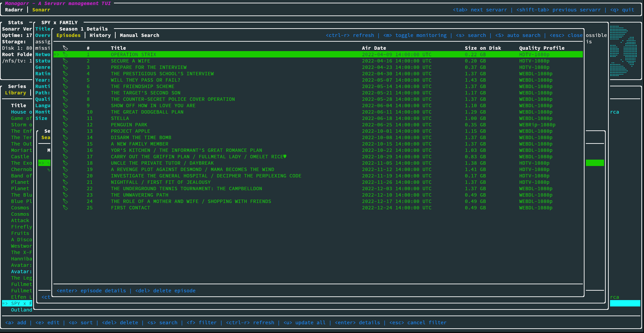The height and width of the screenshot is (333, 644).
Task: Switch to the Manual Search tab
Action: 139,35
